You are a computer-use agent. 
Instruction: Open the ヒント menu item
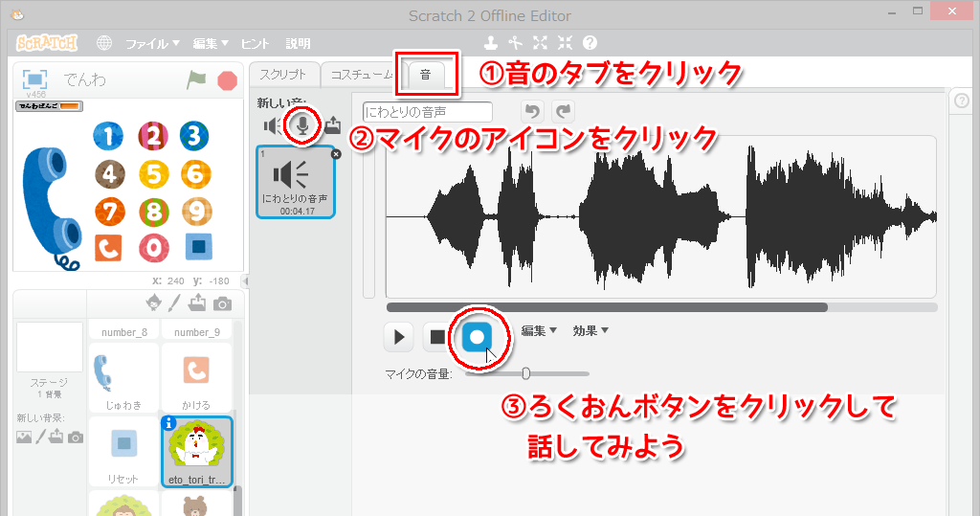coord(255,43)
